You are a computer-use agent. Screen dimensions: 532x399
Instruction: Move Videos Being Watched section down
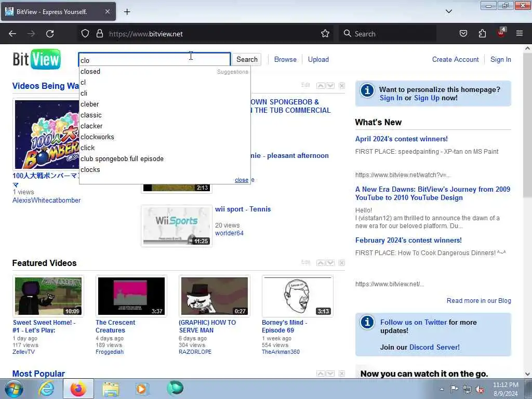click(x=330, y=86)
